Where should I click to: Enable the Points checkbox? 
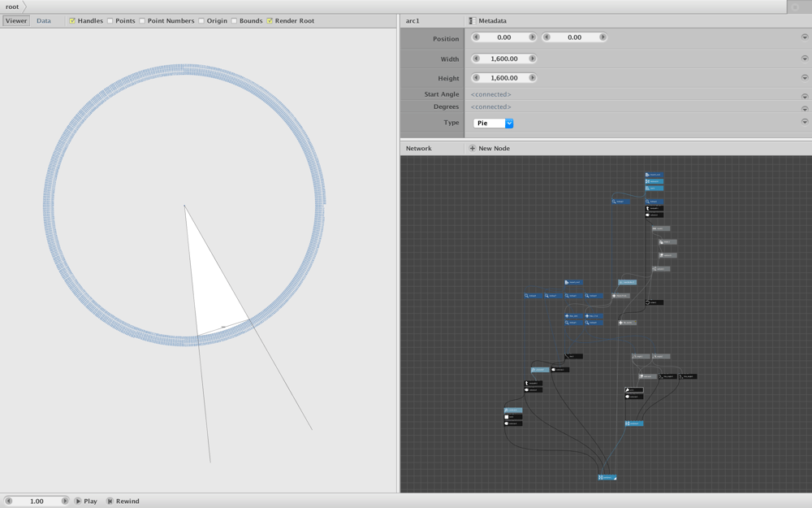pos(110,21)
